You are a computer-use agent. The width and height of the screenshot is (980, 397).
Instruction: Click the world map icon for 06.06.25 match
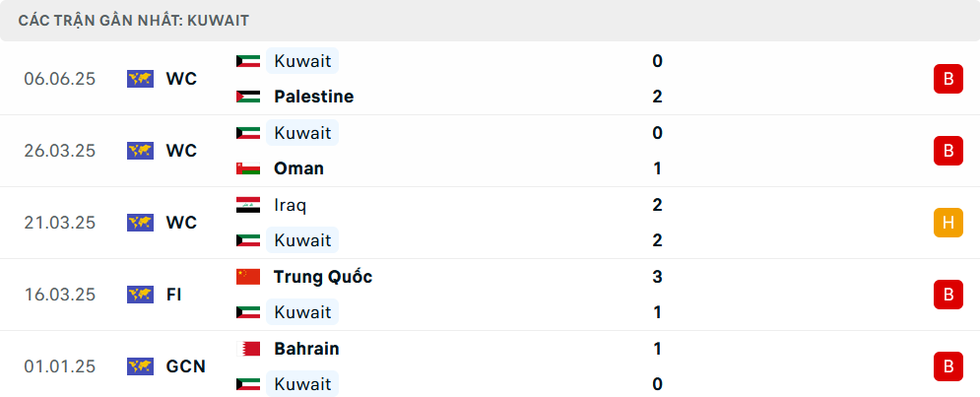[140, 79]
